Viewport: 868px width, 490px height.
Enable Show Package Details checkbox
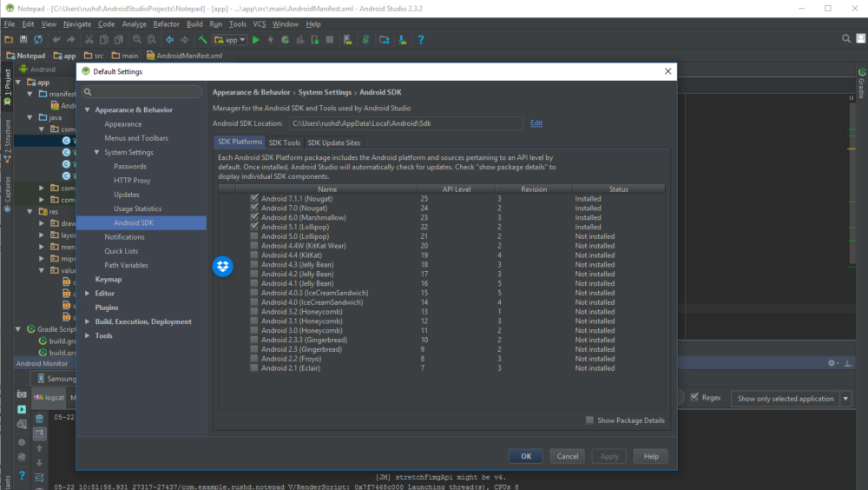click(x=590, y=420)
